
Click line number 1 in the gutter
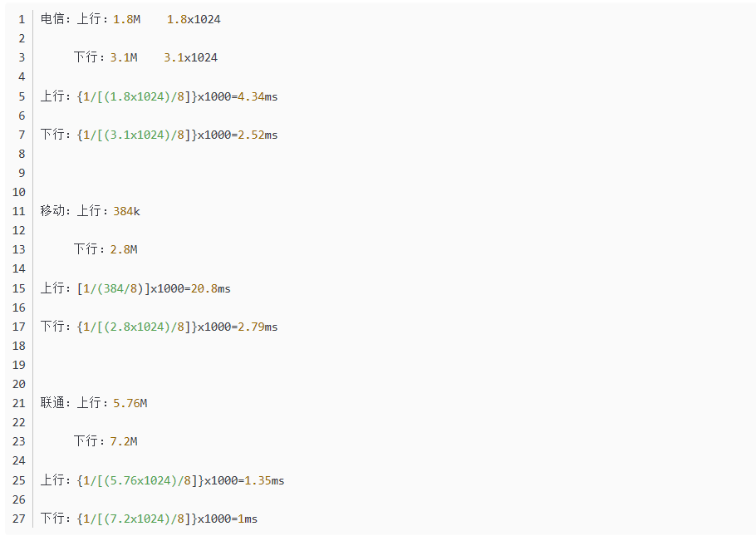pos(22,19)
